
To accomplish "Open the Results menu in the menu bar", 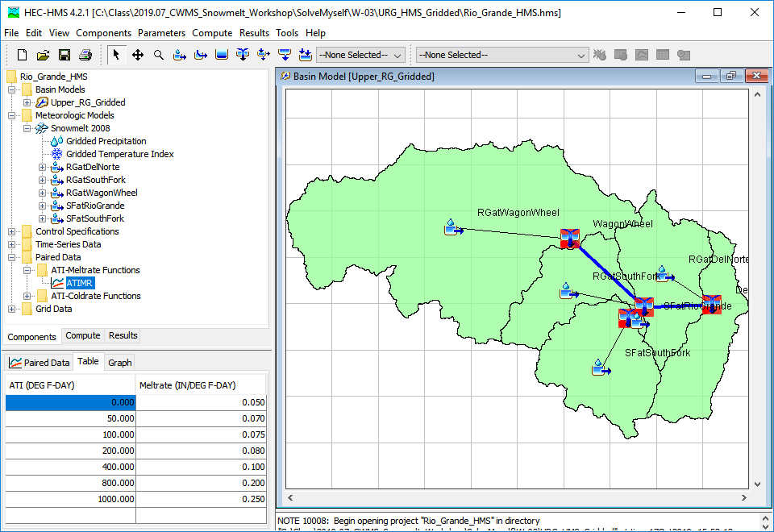I will tap(254, 33).
